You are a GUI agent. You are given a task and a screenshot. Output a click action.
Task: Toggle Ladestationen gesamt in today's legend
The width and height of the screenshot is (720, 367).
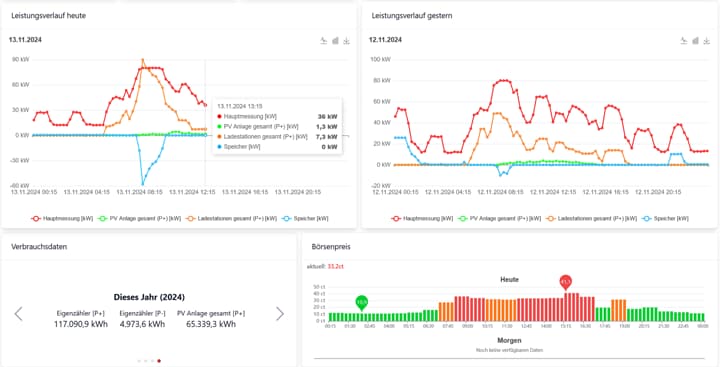[231, 219]
